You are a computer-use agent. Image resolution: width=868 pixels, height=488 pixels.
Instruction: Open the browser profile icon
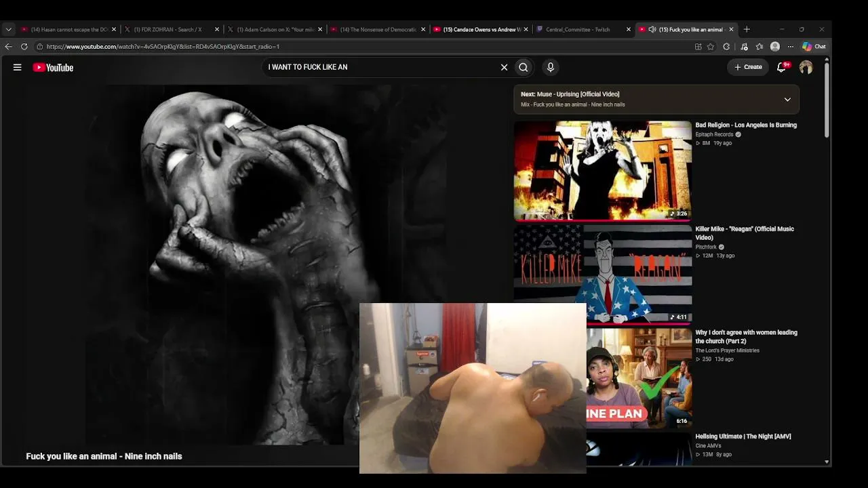775,47
